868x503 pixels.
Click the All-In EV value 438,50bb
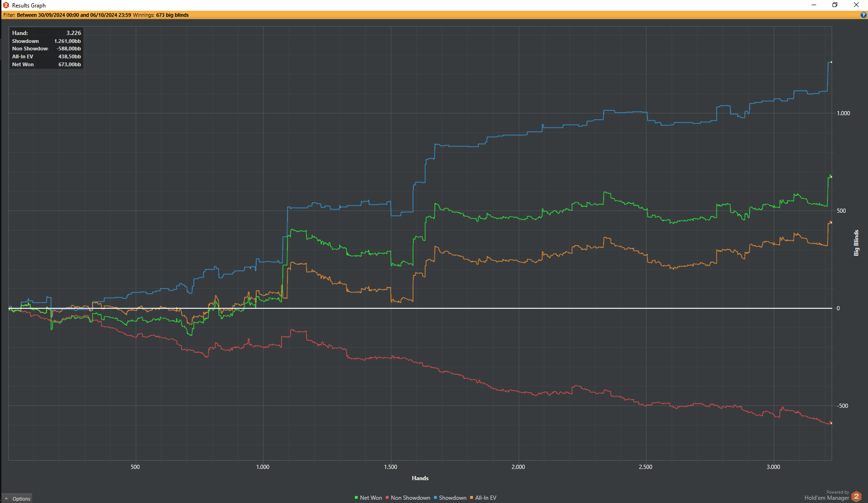coord(69,56)
